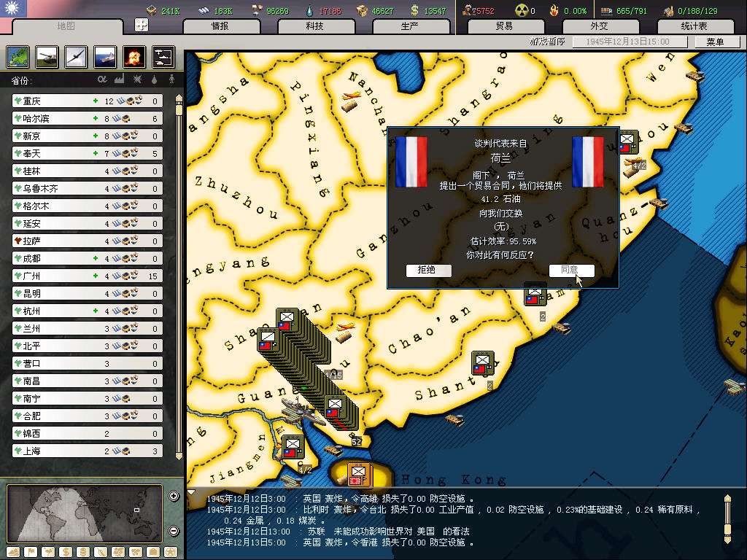Select 乌鲁木齐 province row
This screenshot has width=747, height=560.
click(88, 189)
